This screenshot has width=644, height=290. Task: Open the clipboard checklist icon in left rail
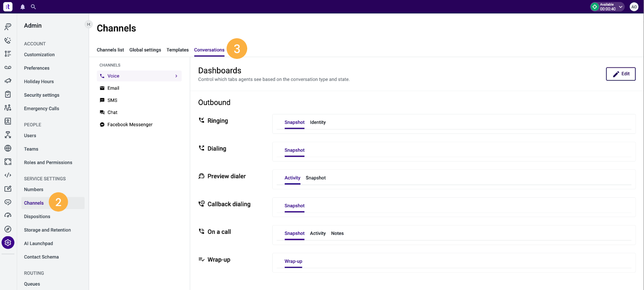tap(8, 94)
